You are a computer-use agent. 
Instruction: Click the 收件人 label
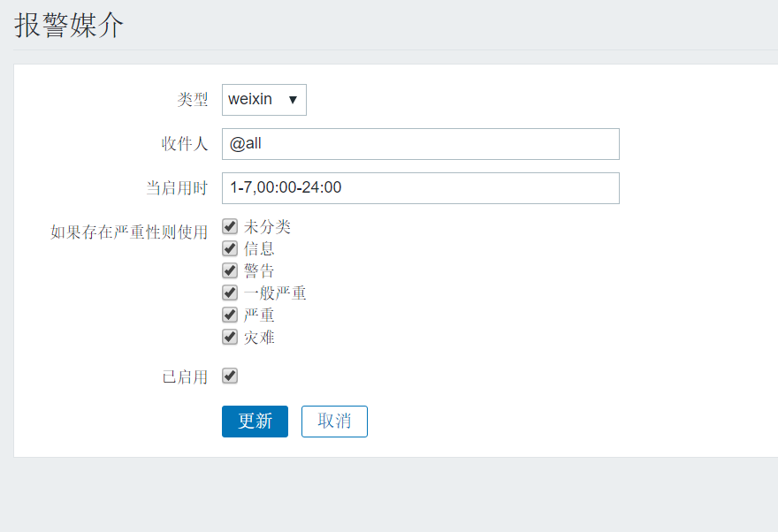(x=185, y=144)
